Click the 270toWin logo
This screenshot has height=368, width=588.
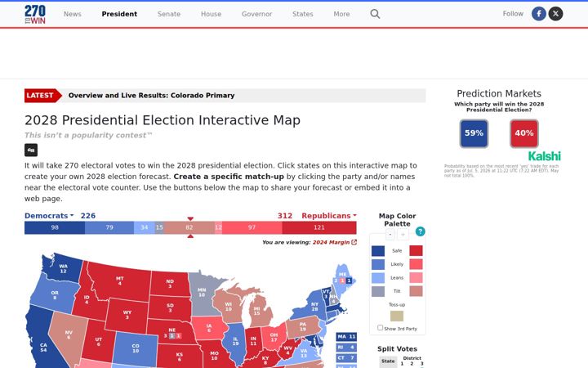(x=35, y=14)
